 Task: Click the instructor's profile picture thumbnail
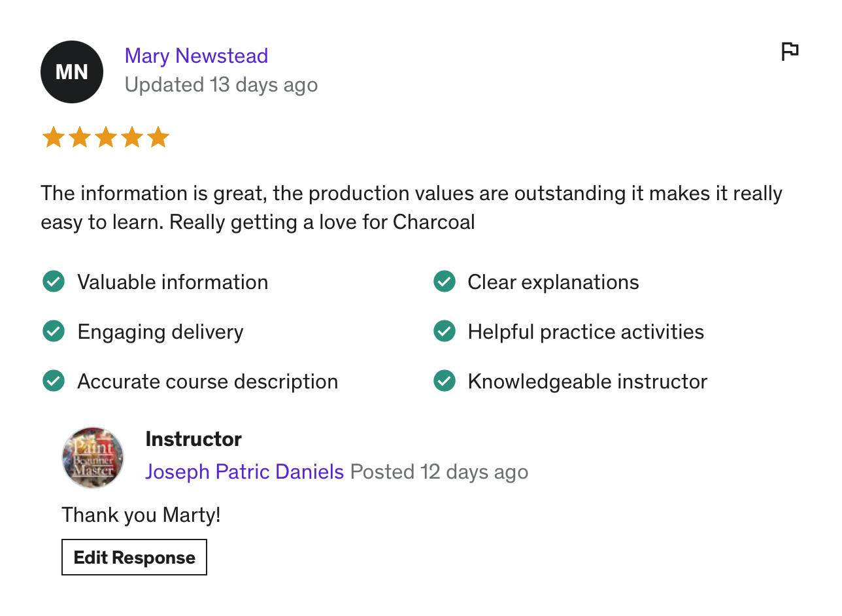[x=93, y=458]
